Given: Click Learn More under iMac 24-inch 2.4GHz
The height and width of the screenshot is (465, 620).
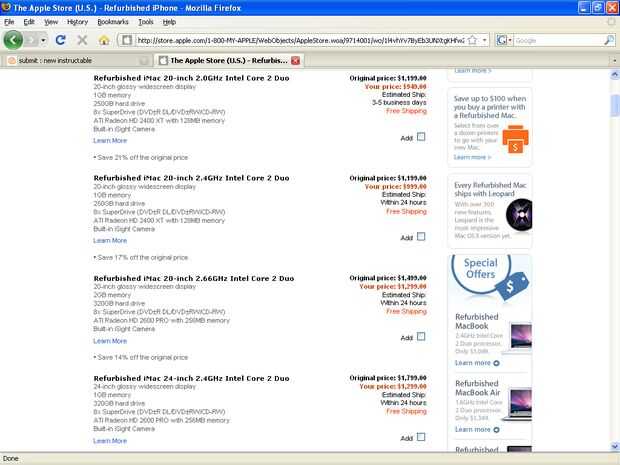Looking at the screenshot, I should [x=110, y=441].
